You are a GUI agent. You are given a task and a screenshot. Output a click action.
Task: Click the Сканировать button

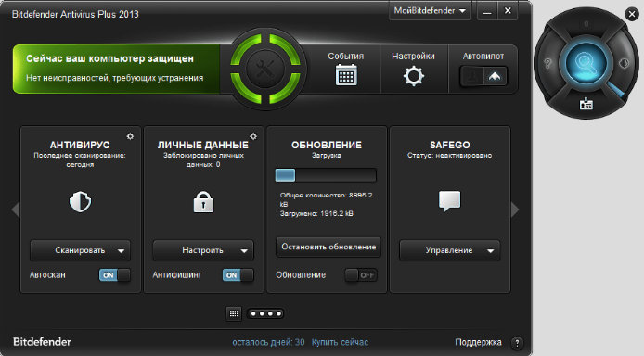pyautogui.click(x=80, y=250)
